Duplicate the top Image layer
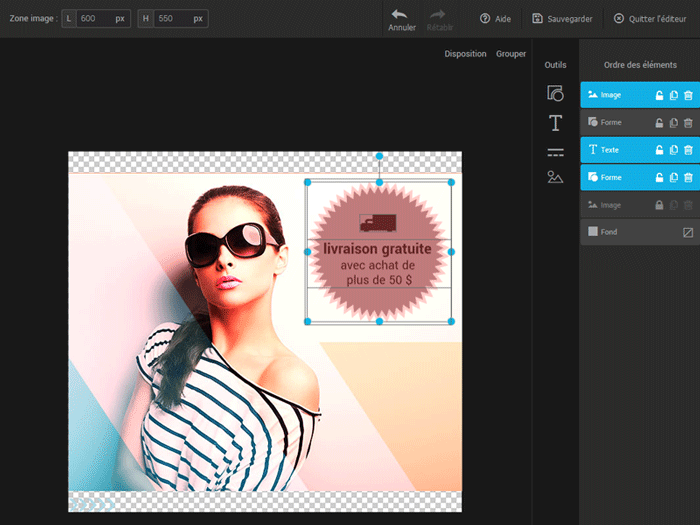Viewport: 700px width, 525px height. coord(673,95)
